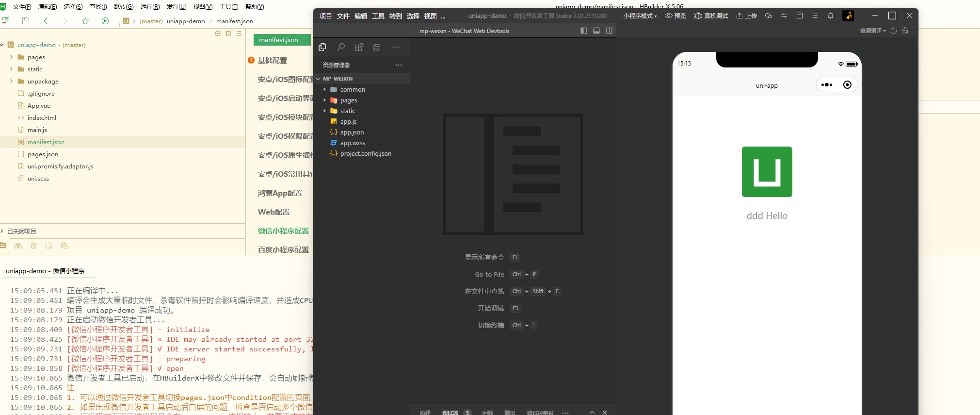
Task: Collapse the MP-WEIXIN explorer section
Action: (319, 79)
